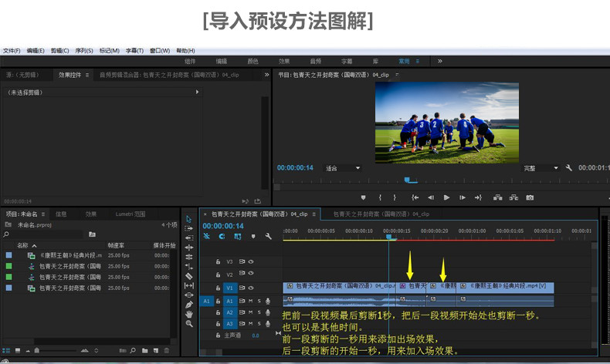This screenshot has height=364, width=610.
Task: Go to In point in program monitor
Action: 415,197
